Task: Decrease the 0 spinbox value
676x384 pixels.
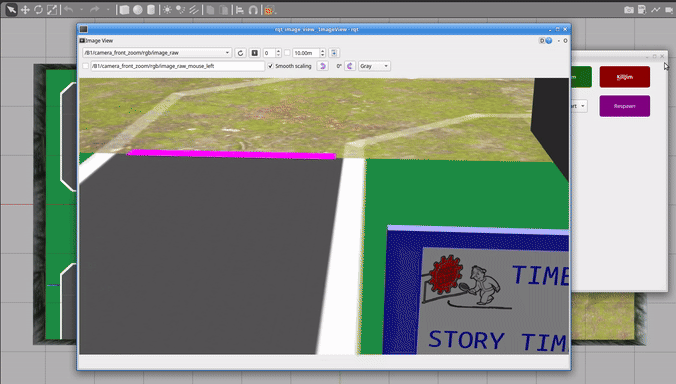Action: tap(278, 55)
